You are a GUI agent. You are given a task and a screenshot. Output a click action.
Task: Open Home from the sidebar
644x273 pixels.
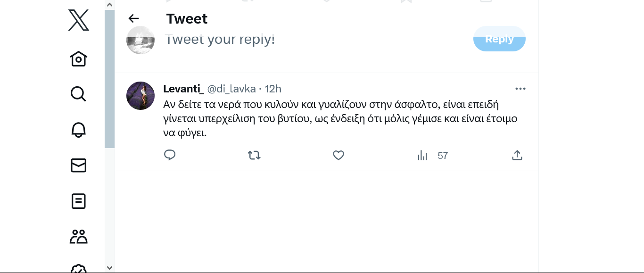pos(78,59)
